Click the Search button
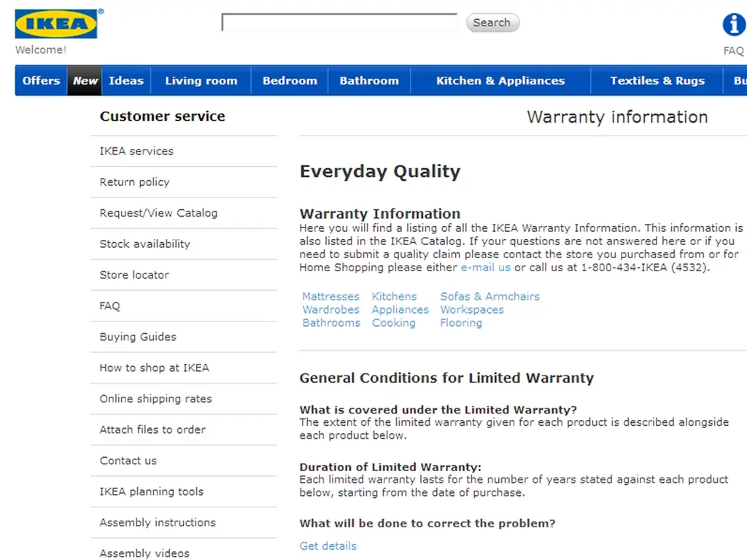This screenshot has width=747, height=560. click(x=492, y=23)
